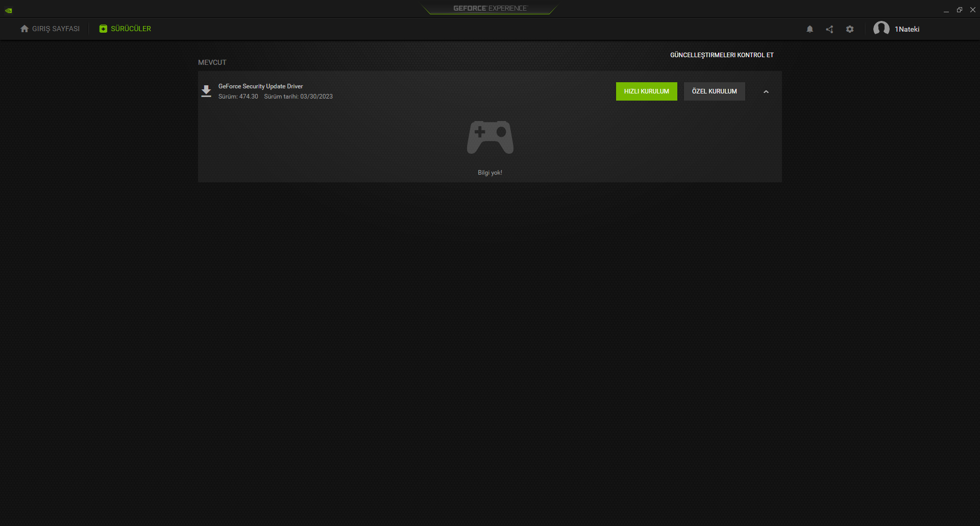This screenshot has width=980, height=526.
Task: Collapse the driver details chevron
Action: [766, 92]
